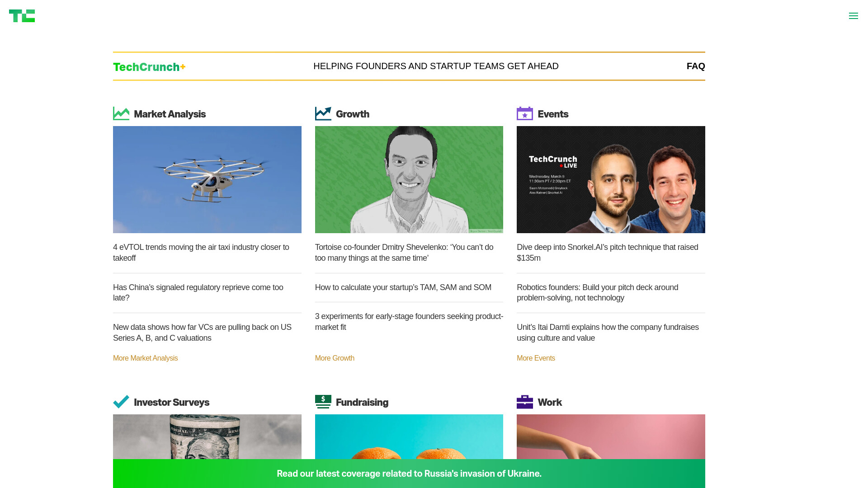The image size is (868, 488).
Task: Click More Events link
Action: tap(536, 358)
